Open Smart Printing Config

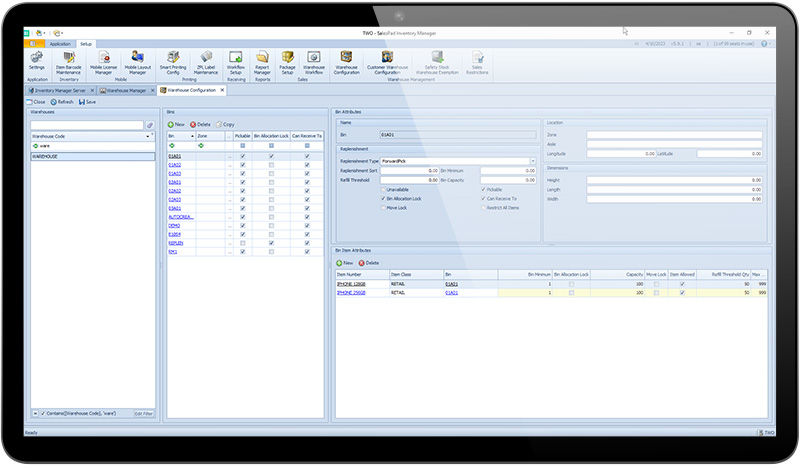point(173,63)
